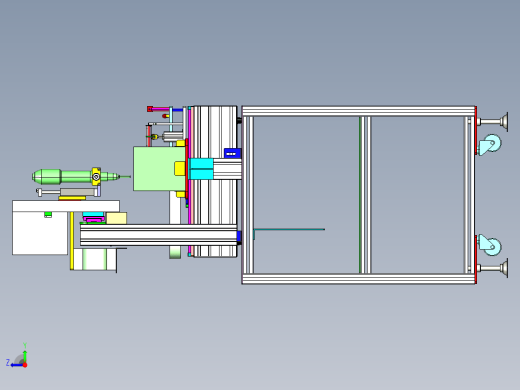The image size is (520, 390).
Task: Select the small green indicator on the white box
Action: point(48,214)
